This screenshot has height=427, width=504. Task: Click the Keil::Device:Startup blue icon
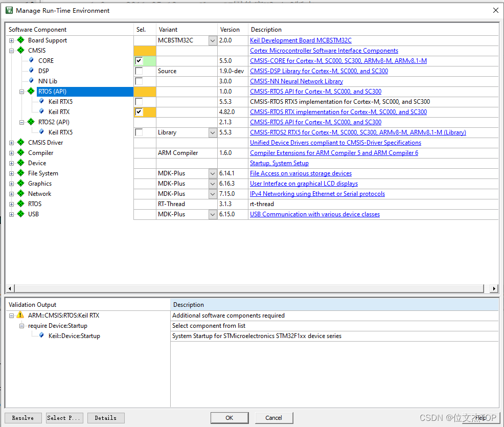coord(41,335)
